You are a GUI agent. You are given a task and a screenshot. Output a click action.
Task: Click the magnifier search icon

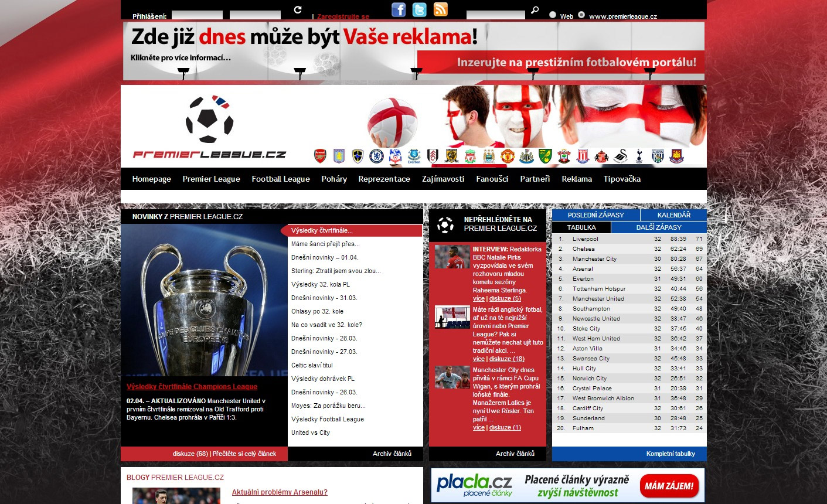(x=535, y=10)
